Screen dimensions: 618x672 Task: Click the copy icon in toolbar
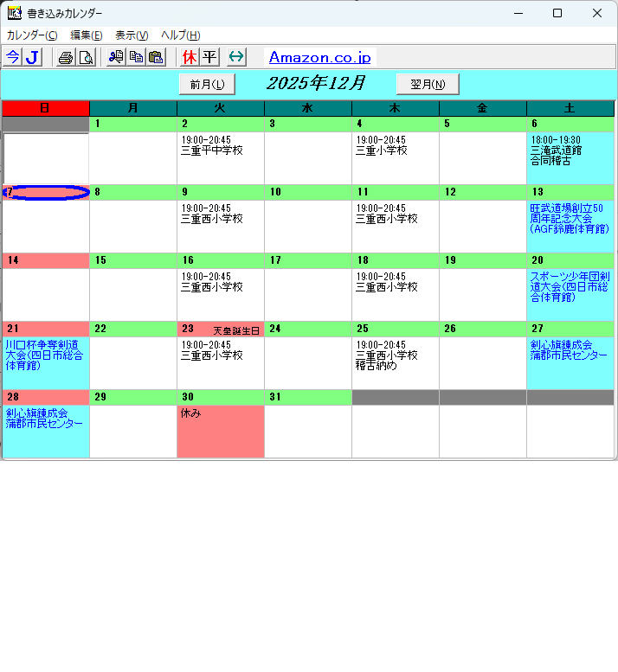click(x=136, y=57)
